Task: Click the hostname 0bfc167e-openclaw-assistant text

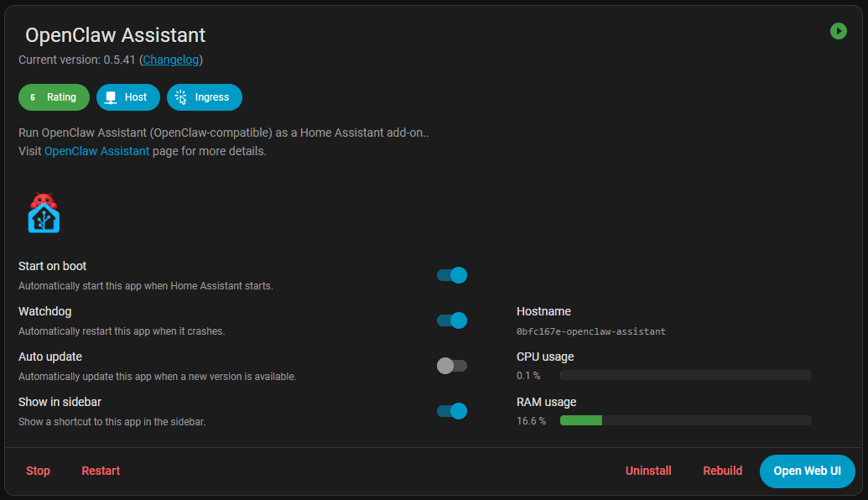Action: pyautogui.click(x=590, y=331)
